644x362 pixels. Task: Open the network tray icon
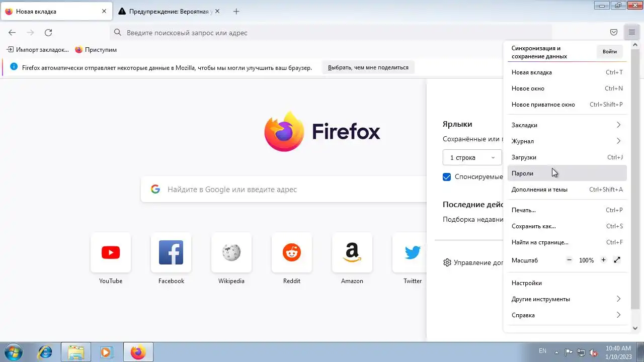pos(581,352)
